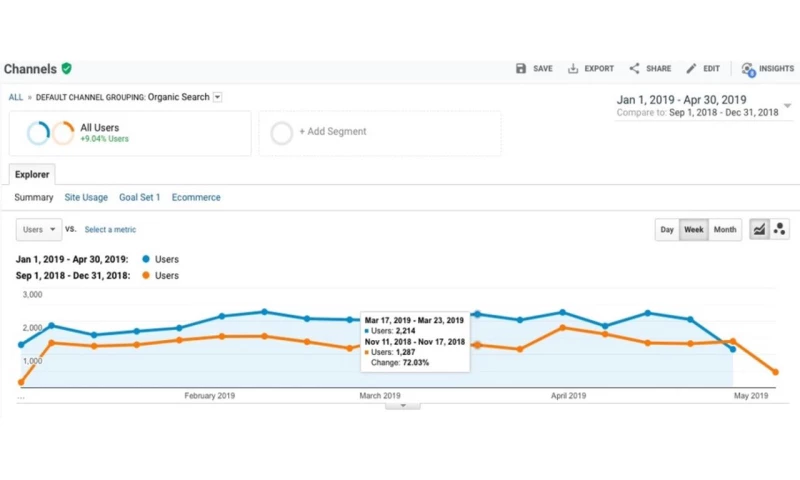800x480 pixels.
Task: Switch to line chart view icon
Action: coord(759,230)
